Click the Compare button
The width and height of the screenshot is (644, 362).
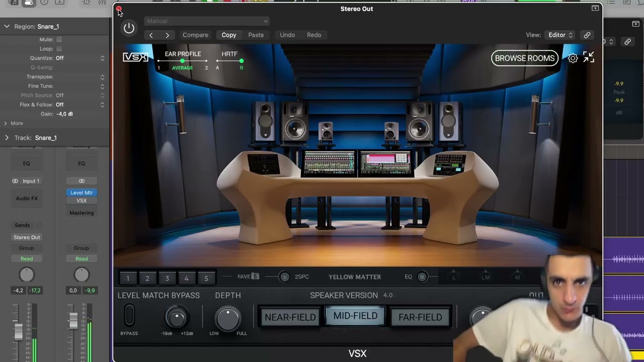pos(195,35)
